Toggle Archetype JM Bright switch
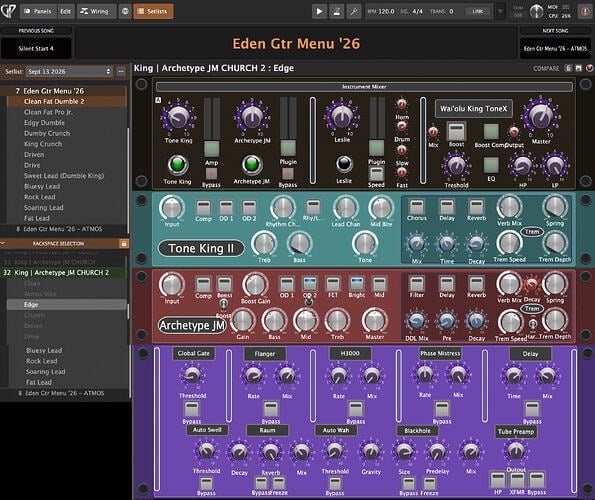 pos(357,284)
